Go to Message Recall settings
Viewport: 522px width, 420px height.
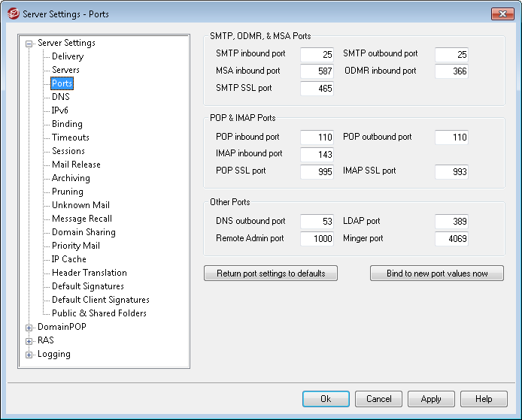[82, 219]
